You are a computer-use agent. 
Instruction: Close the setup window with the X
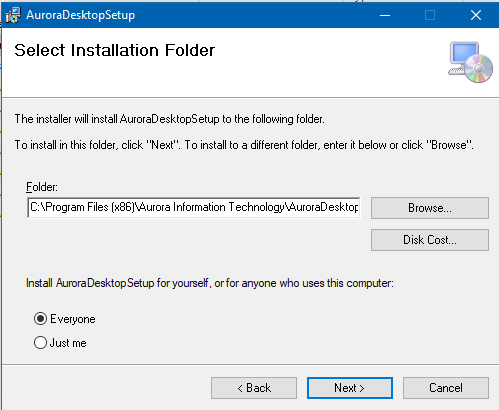pos(476,15)
